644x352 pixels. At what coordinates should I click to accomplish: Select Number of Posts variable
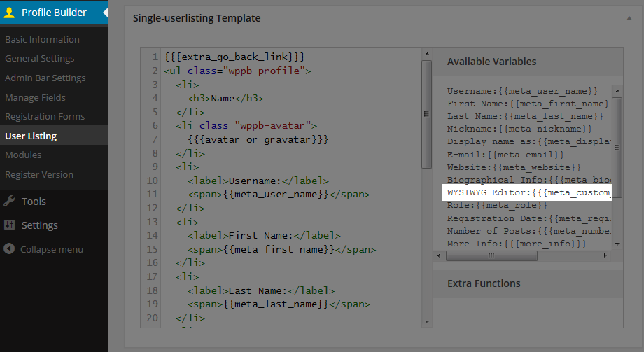coord(529,231)
